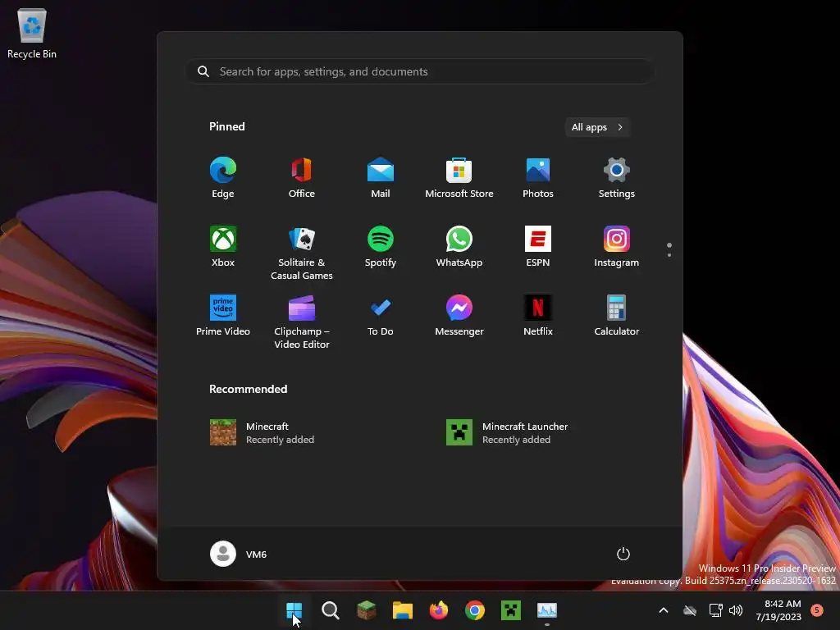Launch the To Do app
Viewport: 840px width, 630px height.
(381, 316)
